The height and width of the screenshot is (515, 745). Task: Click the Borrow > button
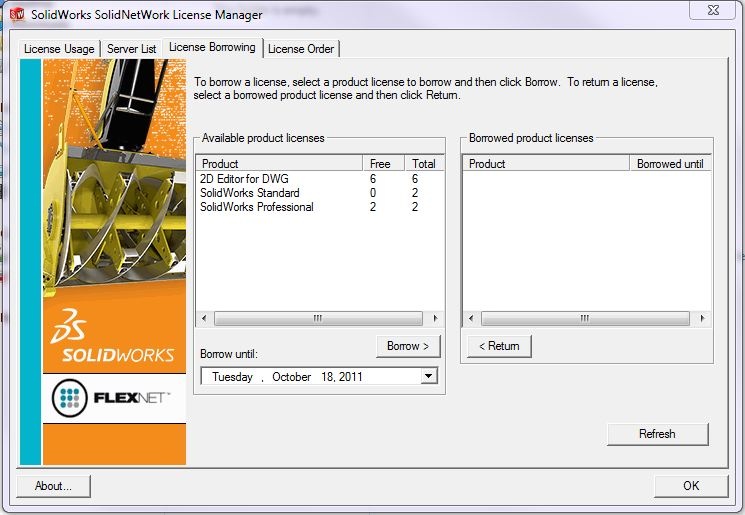408,346
